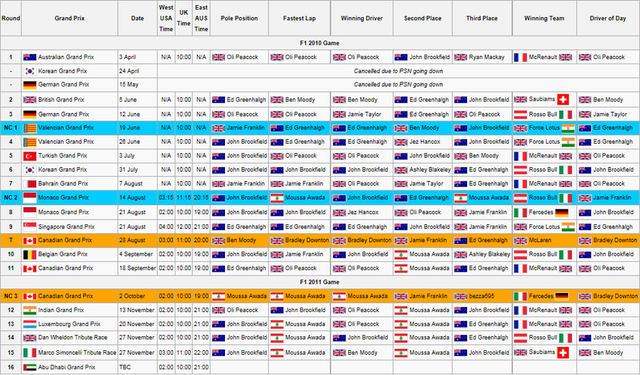Click the Pole Position column header

[239, 18]
